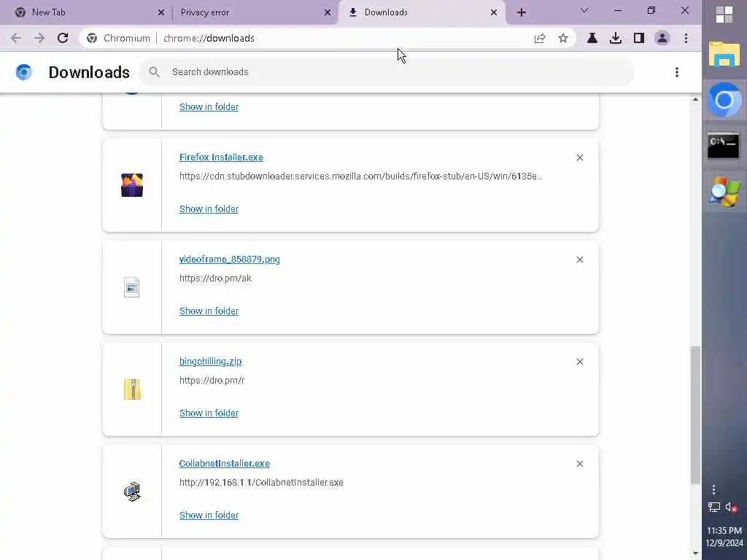This screenshot has width=747, height=560.
Task: Select the Downloads tab
Action: [422, 12]
